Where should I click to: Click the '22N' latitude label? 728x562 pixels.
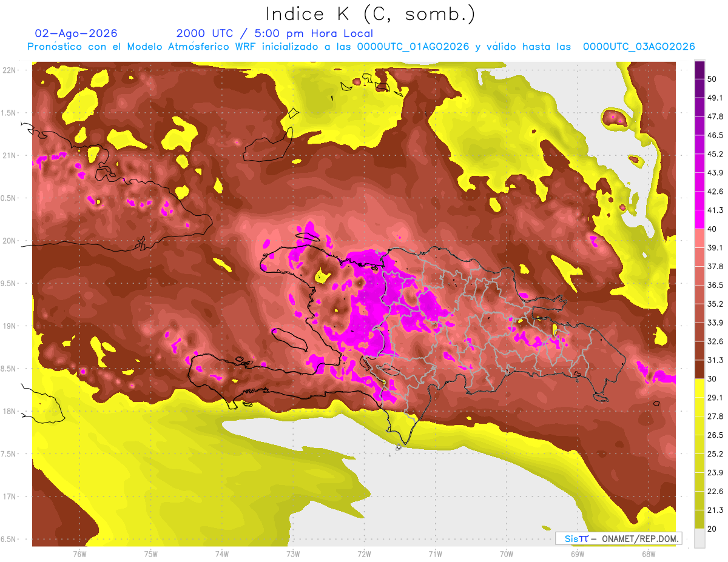point(9,70)
